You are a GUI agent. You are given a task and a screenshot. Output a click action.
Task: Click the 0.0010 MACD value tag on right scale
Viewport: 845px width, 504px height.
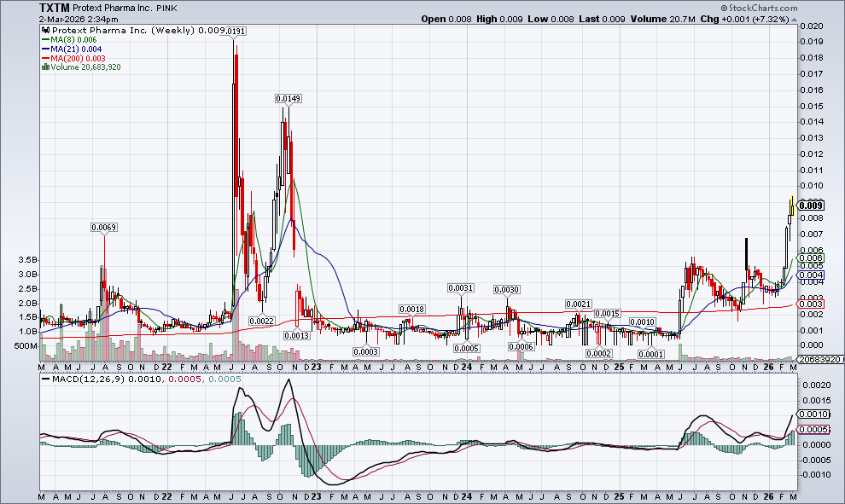pos(814,414)
